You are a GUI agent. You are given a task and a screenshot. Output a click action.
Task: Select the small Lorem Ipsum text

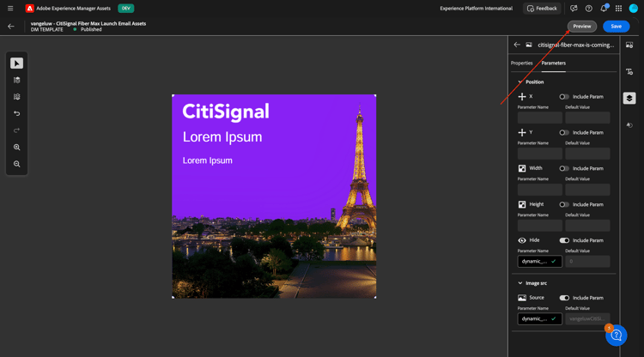[208, 160]
